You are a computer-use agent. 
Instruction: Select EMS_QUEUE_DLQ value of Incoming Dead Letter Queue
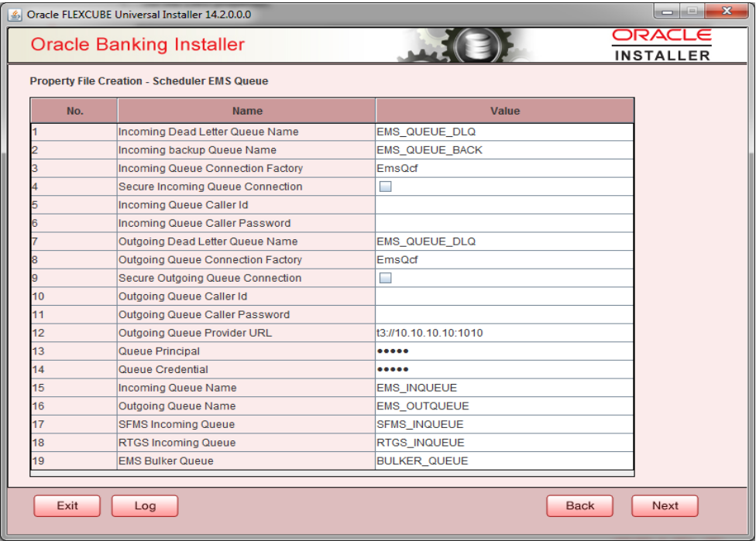click(x=504, y=132)
